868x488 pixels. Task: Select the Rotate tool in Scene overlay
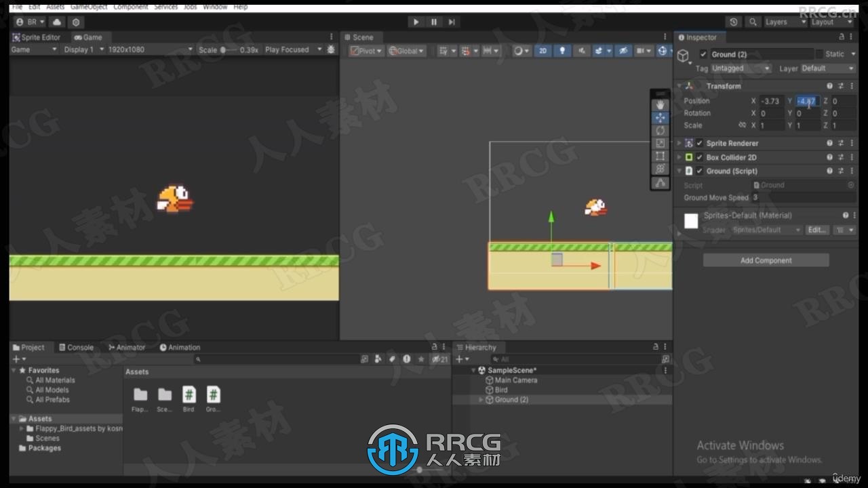(660, 131)
